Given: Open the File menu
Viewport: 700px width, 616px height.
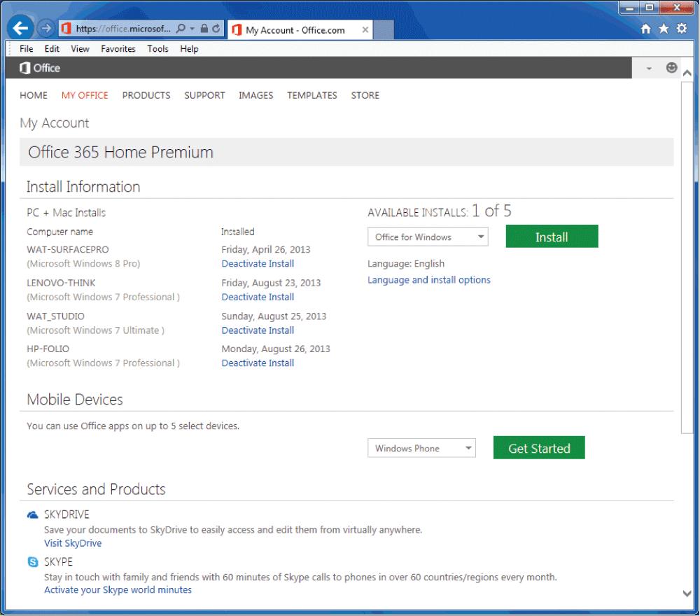Looking at the screenshot, I should coord(27,49).
